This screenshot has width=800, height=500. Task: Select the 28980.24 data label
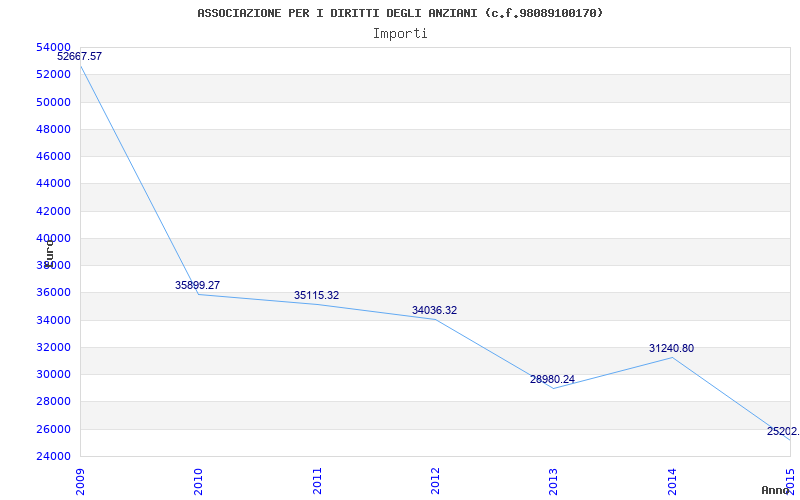553,379
